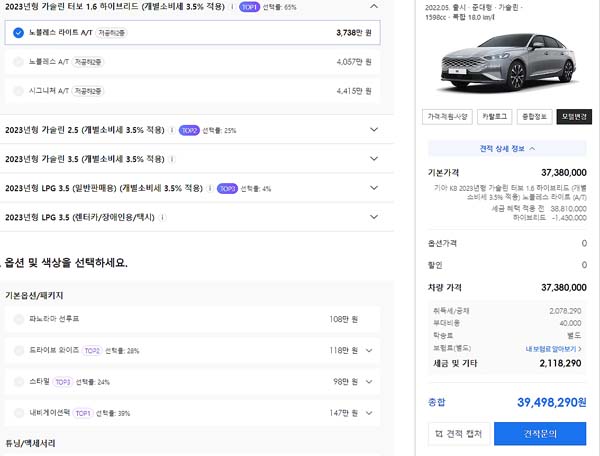Select 노블레스 A/T 4,057만 원 trim
The image size is (600, 456).
(192, 62)
